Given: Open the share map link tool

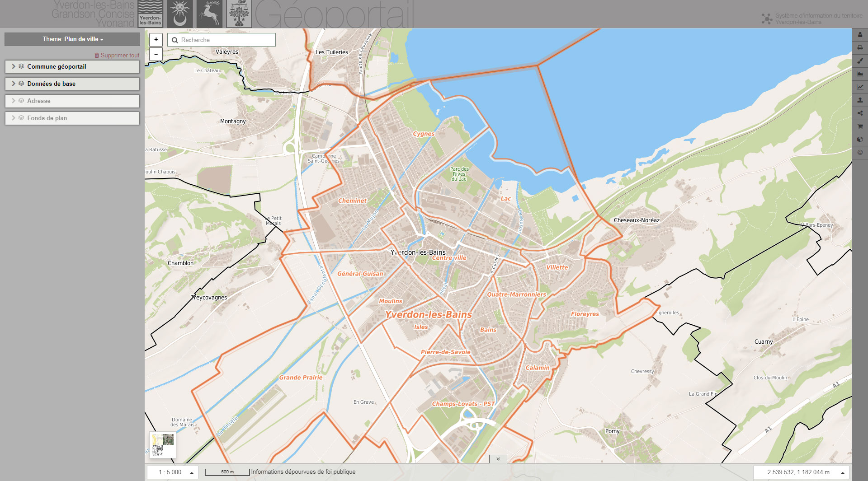Looking at the screenshot, I should 860,113.
